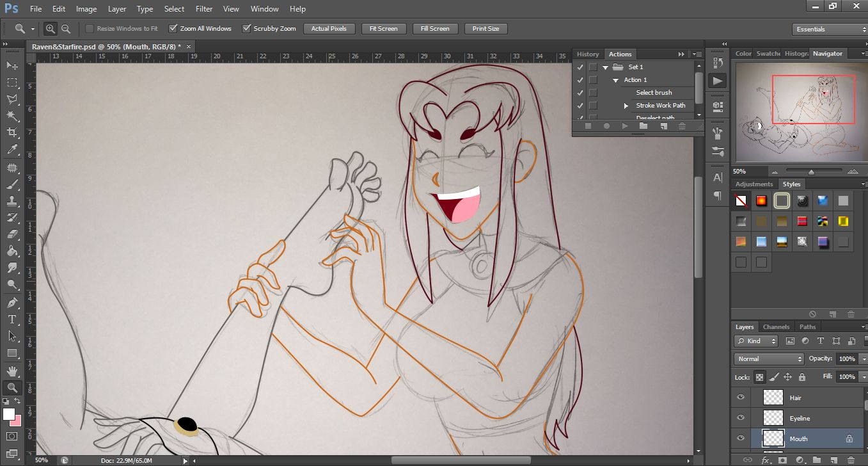
Task: Select the Rectangle shape tool
Action: point(12,353)
